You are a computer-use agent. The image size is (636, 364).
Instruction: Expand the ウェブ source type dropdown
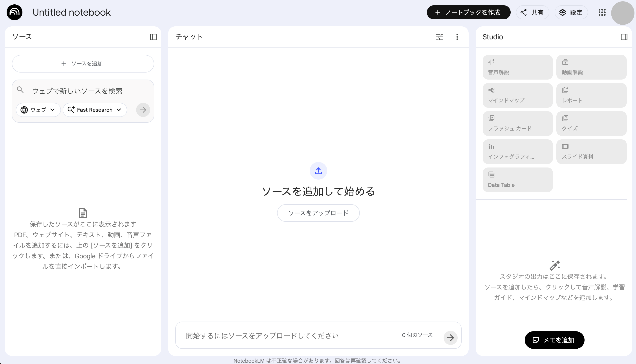click(x=38, y=109)
